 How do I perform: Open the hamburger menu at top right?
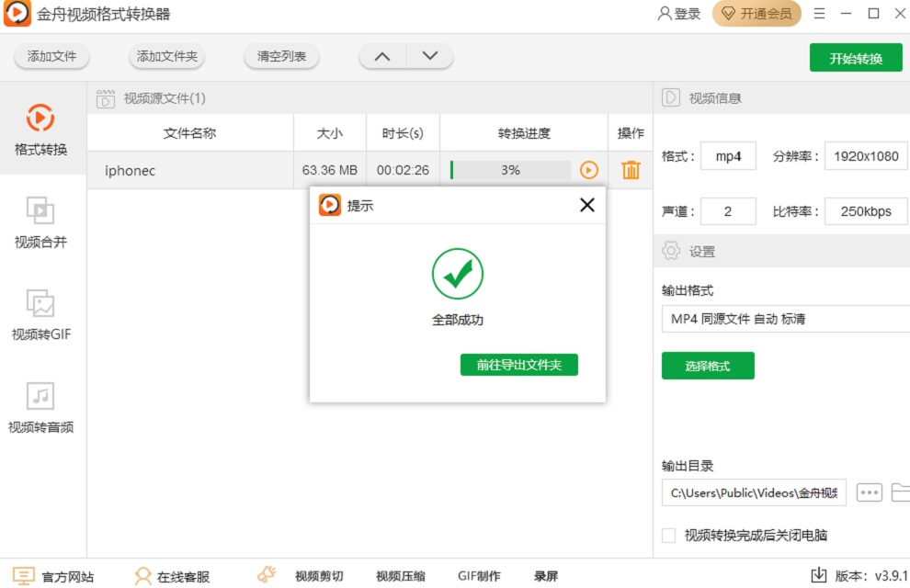(x=818, y=14)
